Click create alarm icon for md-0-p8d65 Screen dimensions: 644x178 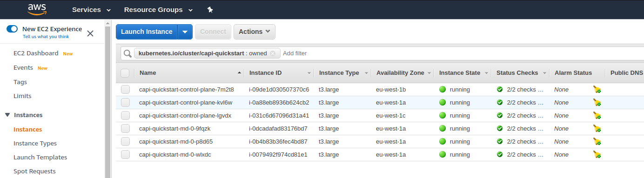pos(597,142)
